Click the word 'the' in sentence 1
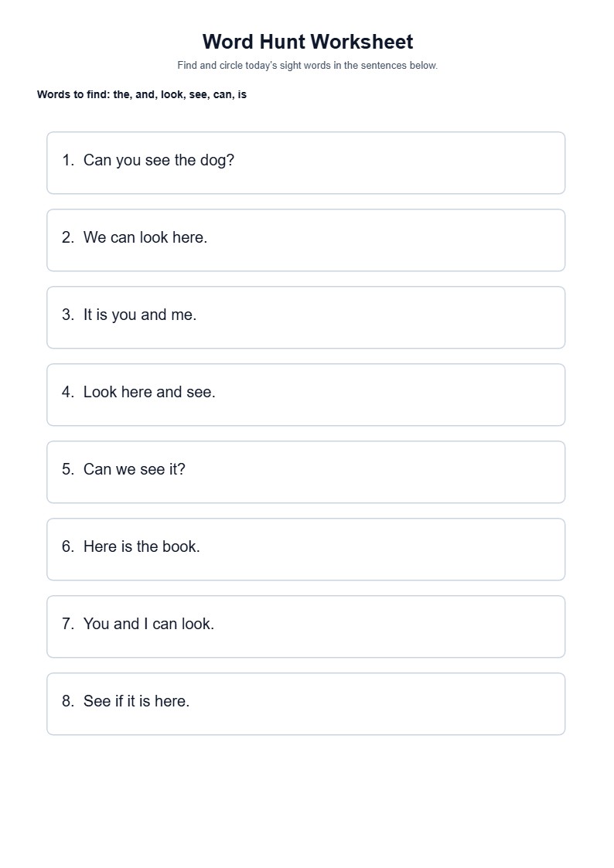The width and height of the screenshot is (614, 868). click(185, 160)
